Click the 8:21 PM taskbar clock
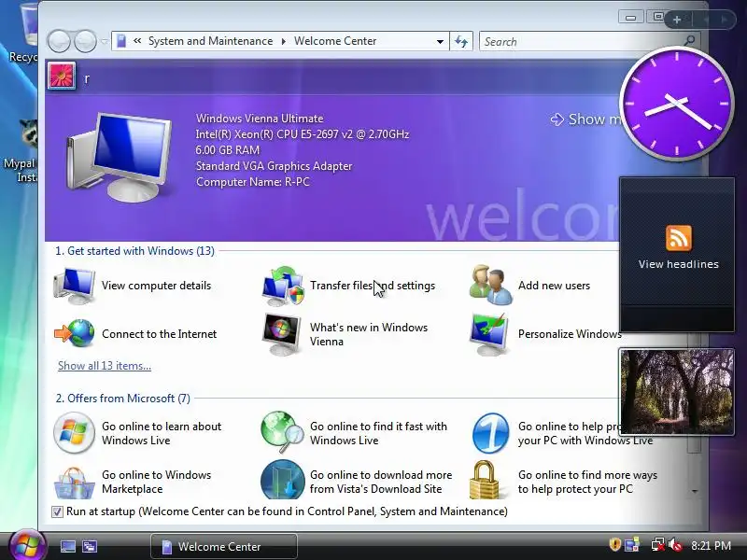Screen dimensions: 747x560 point(712,545)
